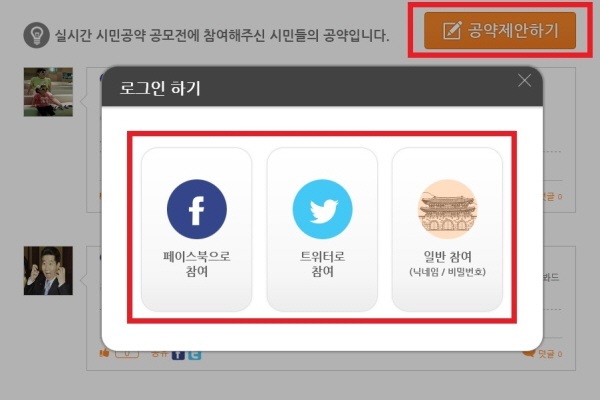Click the Facebook circle logo in dialog
Image resolution: width=600 pixels, height=400 pixels.
[197, 209]
